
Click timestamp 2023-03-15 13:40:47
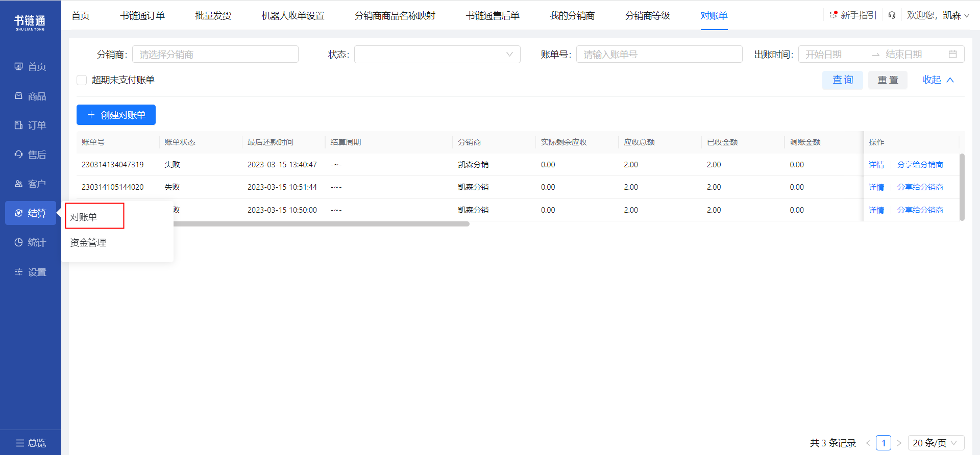[x=282, y=165]
